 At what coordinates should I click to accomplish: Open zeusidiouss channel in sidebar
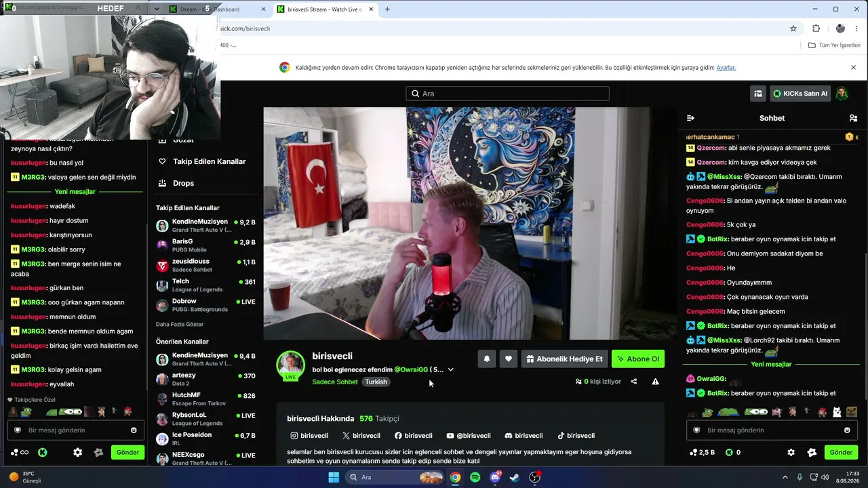tap(206, 265)
